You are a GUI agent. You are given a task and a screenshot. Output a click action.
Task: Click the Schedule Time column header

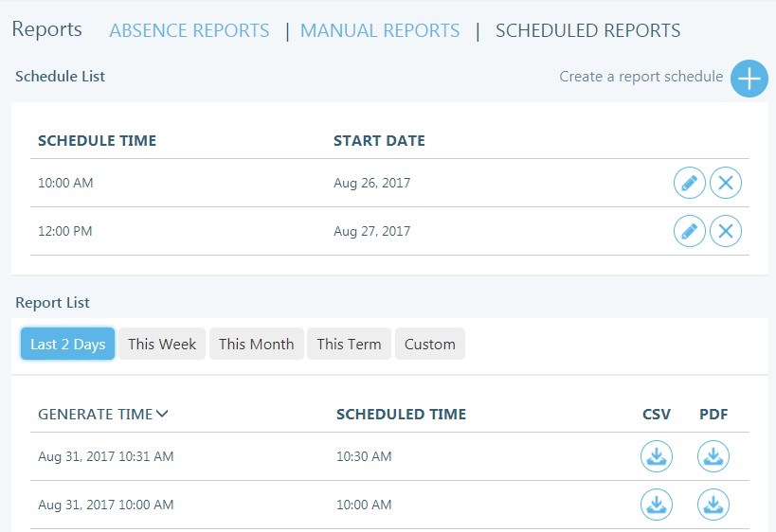pos(97,141)
